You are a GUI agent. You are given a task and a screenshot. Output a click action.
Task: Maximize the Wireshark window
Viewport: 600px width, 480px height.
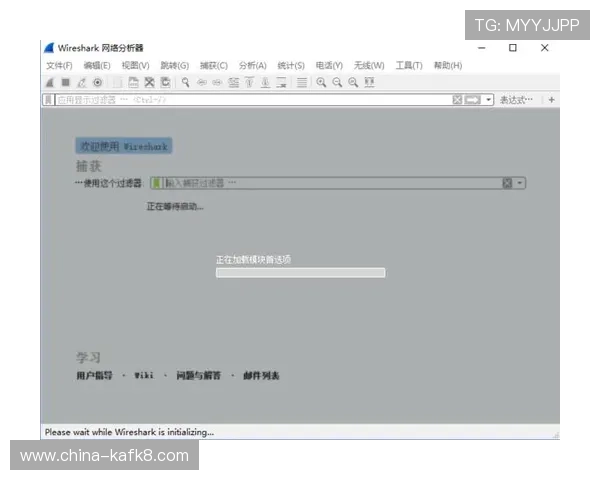pyautogui.click(x=513, y=48)
